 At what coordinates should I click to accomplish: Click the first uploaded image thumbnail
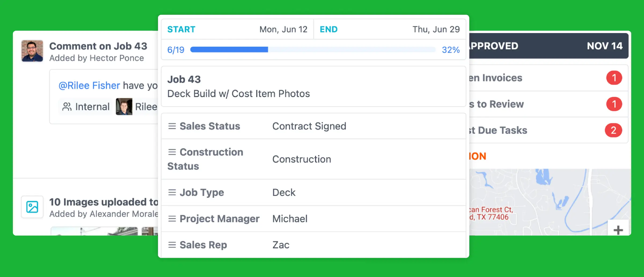tap(94, 231)
